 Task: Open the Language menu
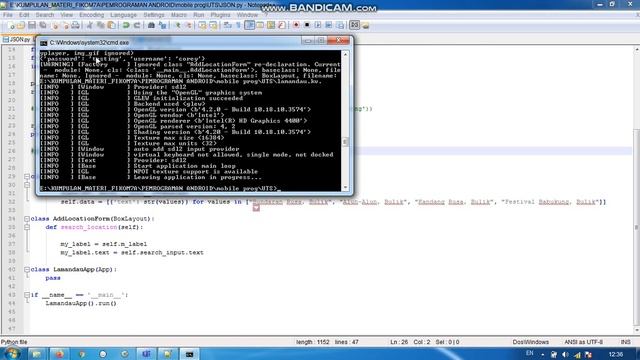point(123,15)
